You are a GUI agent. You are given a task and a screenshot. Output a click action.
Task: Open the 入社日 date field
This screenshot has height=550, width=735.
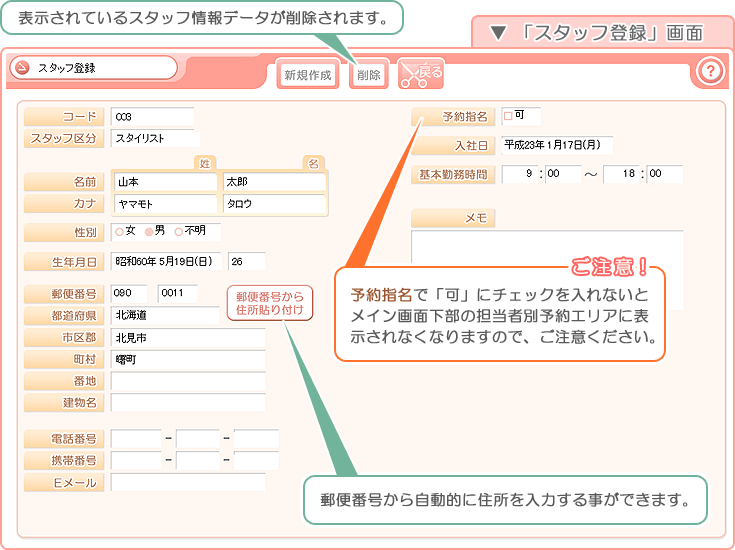point(555,145)
